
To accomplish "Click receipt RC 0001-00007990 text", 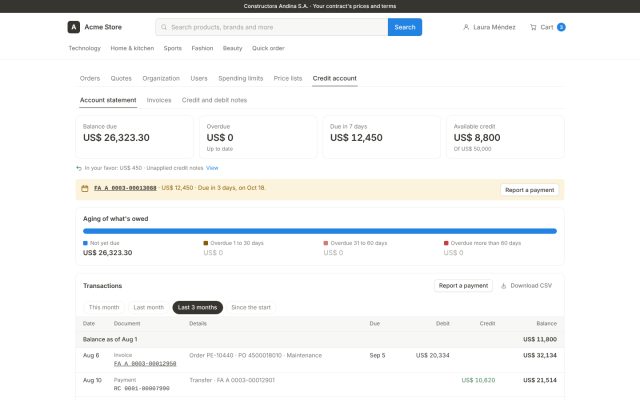I will pos(142,388).
